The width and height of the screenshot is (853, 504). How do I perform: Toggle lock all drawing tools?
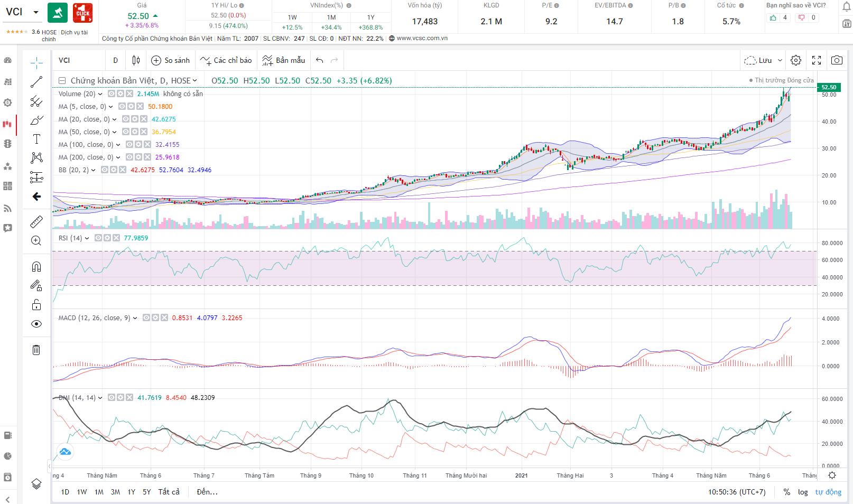coord(36,304)
